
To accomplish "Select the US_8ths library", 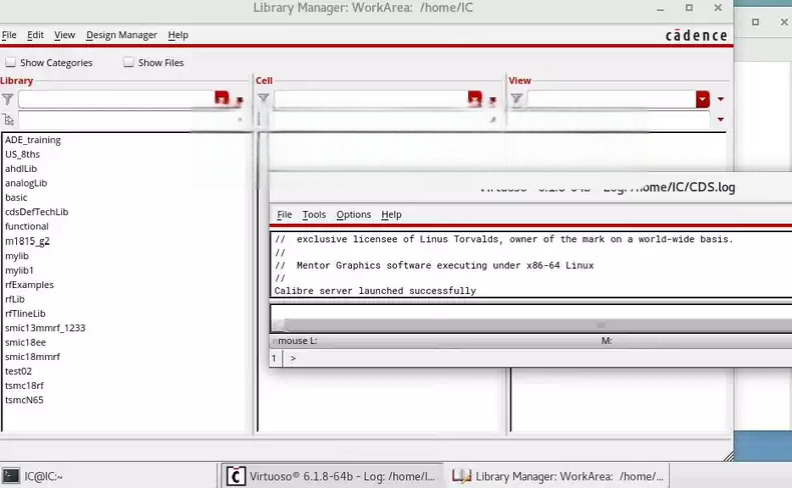I will coord(22,154).
